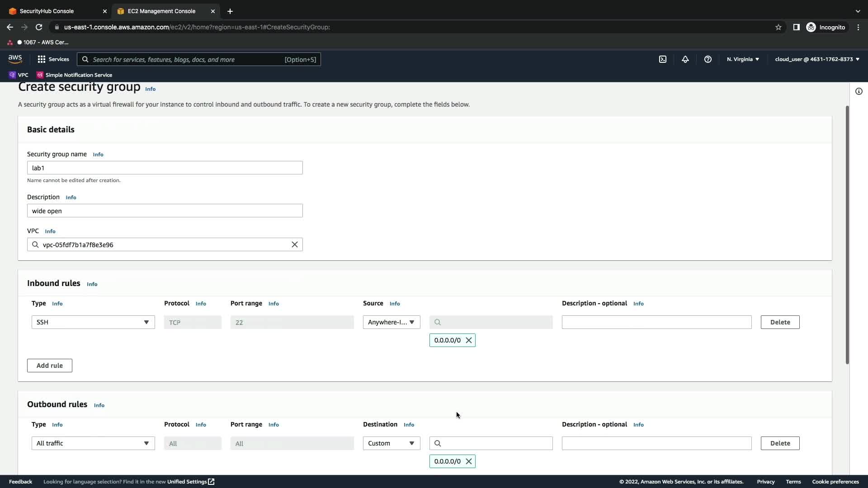This screenshot has width=868, height=488.
Task: Click the support help question icon
Action: pos(708,59)
